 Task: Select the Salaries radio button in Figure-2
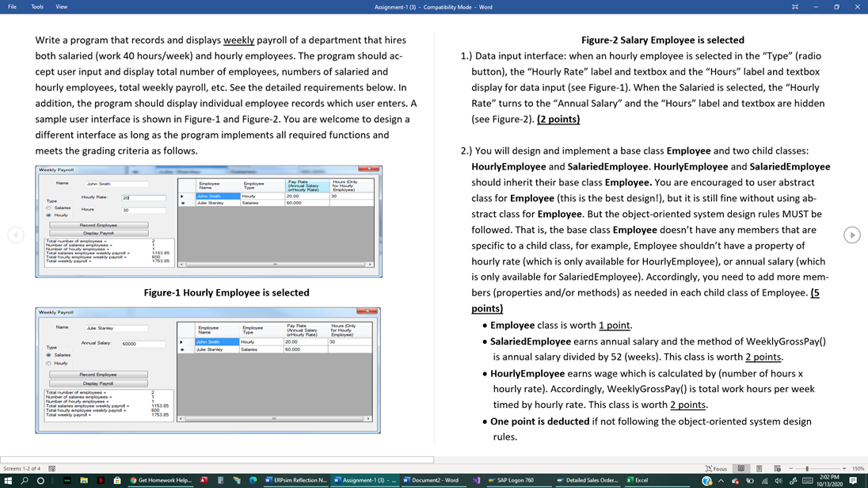(x=48, y=355)
